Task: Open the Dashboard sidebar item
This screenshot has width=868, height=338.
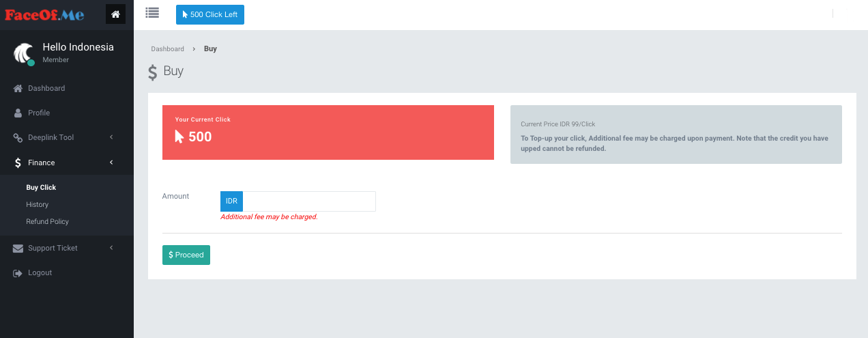Action: [x=46, y=88]
